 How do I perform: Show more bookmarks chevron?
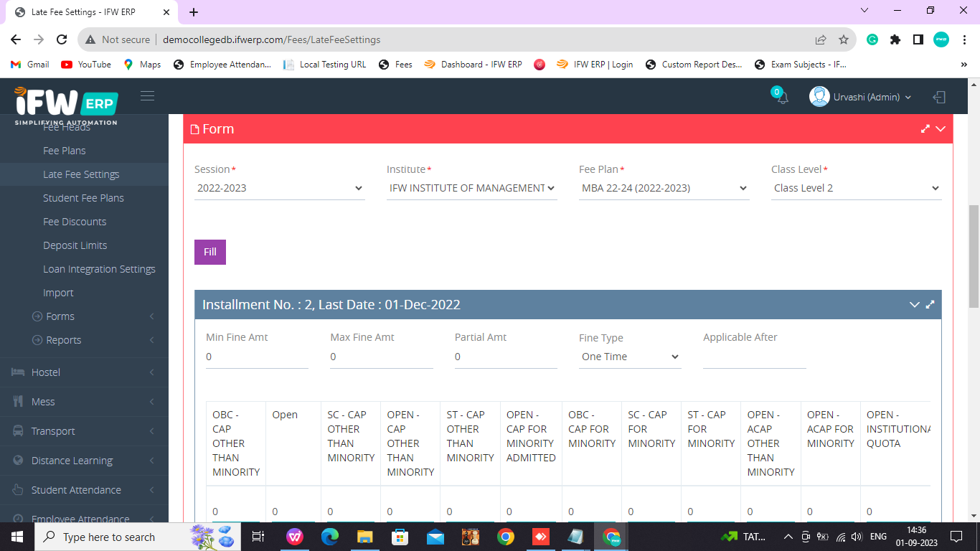[x=964, y=65]
